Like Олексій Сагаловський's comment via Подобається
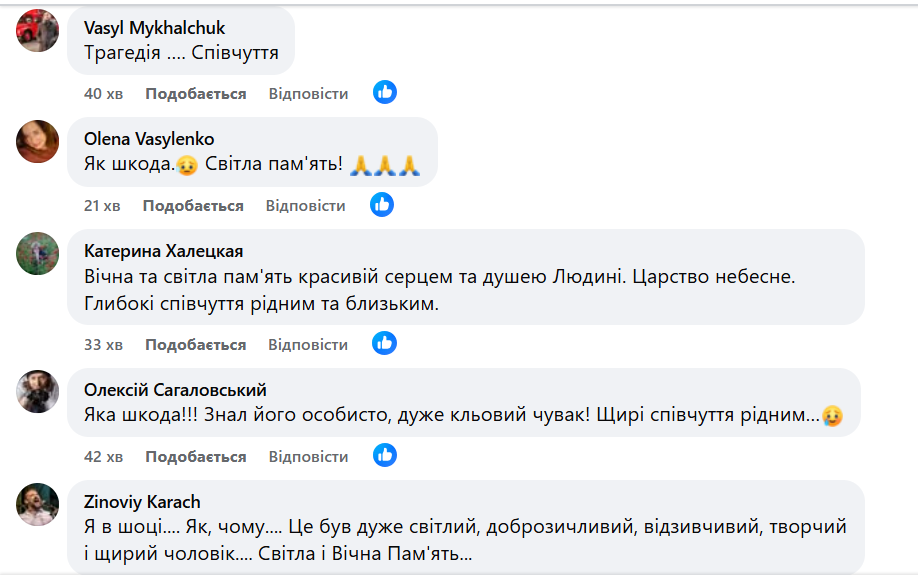The height and width of the screenshot is (577, 918). [196, 456]
